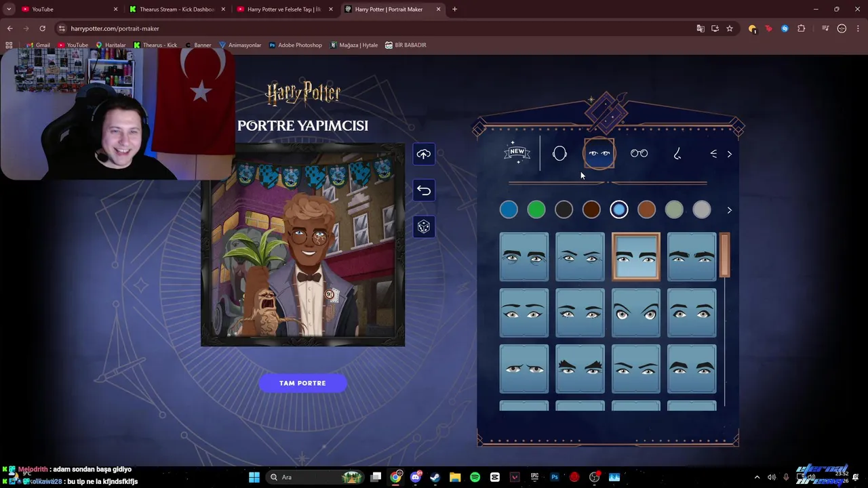Click the randomize dice icon
This screenshot has width=868, height=488.
pos(424,227)
